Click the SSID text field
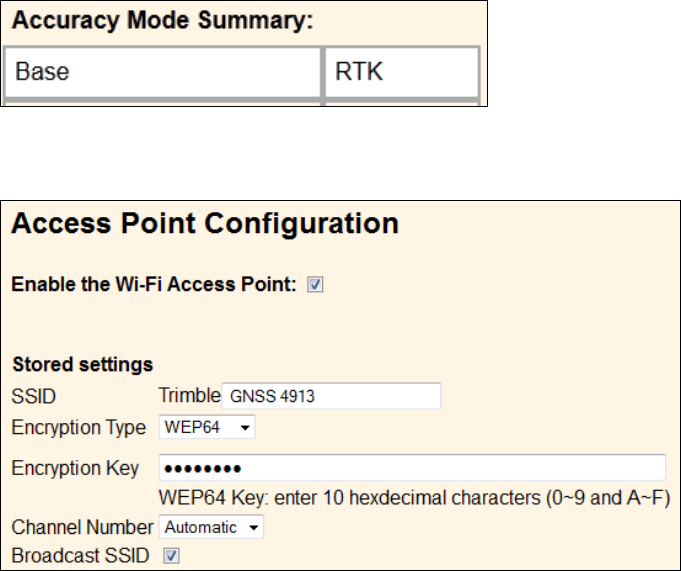The image size is (681, 571). [x=331, y=396]
